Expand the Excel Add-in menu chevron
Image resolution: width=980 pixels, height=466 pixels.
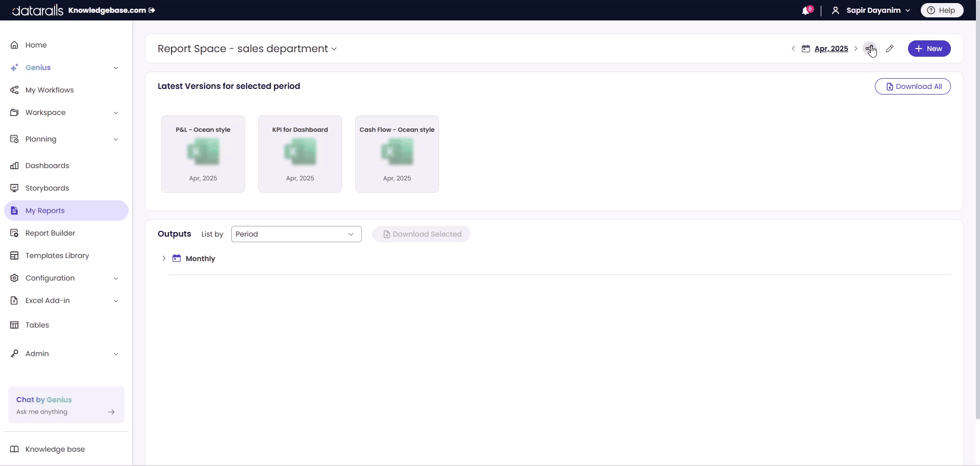click(116, 301)
